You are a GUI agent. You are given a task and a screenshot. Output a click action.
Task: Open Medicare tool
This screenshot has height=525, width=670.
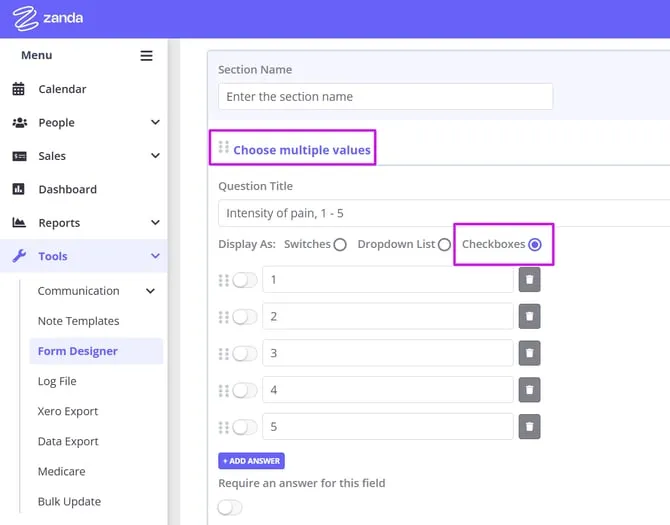click(x=62, y=472)
